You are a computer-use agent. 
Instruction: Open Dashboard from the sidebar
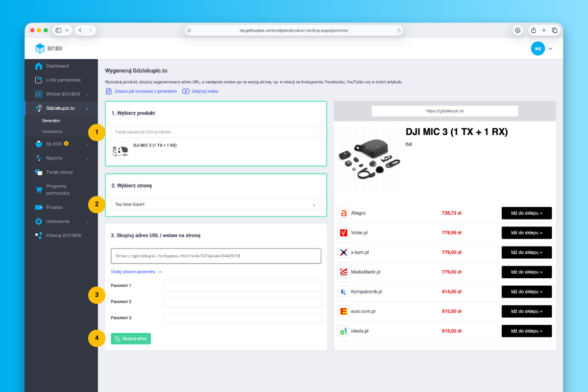(x=57, y=66)
